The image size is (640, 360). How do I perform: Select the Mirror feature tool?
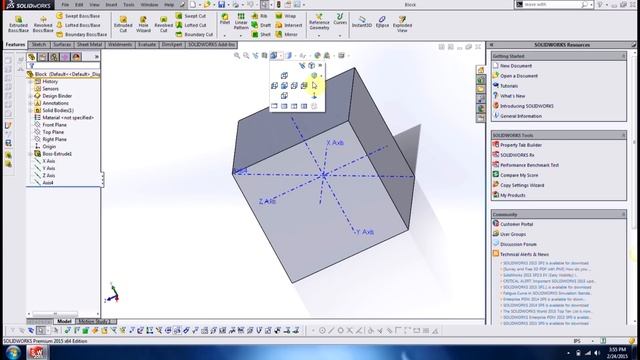[287, 34]
